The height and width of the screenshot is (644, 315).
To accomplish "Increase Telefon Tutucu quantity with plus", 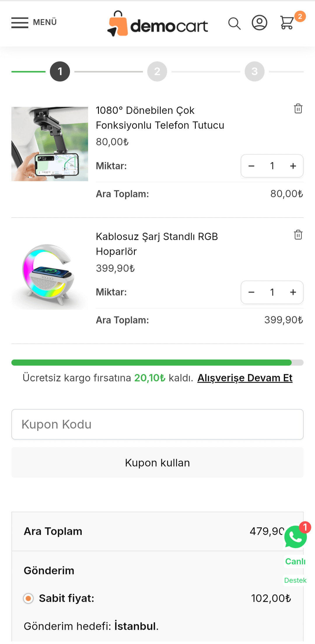I will click(293, 166).
